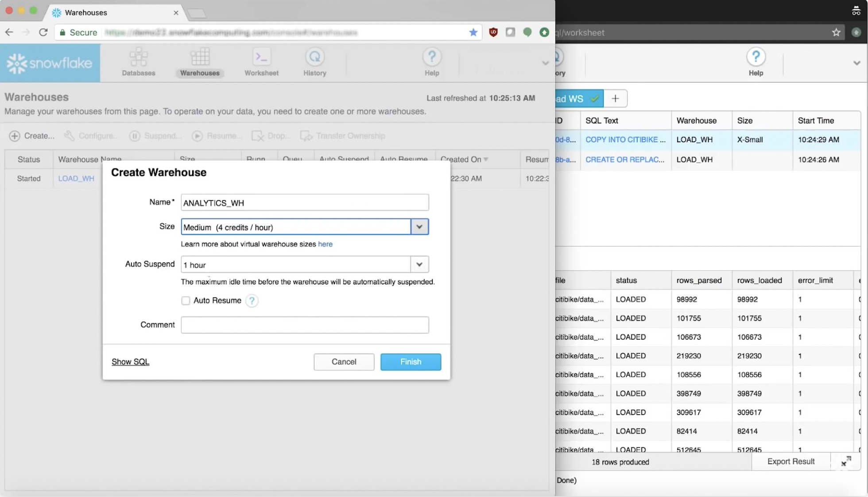This screenshot has height=497, width=868.
Task: Expand the Size dropdown arrow
Action: tap(419, 227)
